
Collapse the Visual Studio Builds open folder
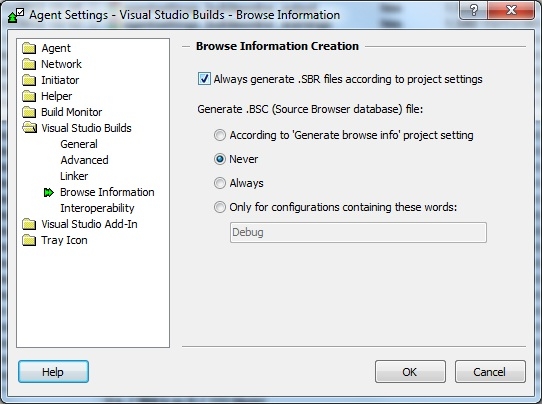pos(30,128)
